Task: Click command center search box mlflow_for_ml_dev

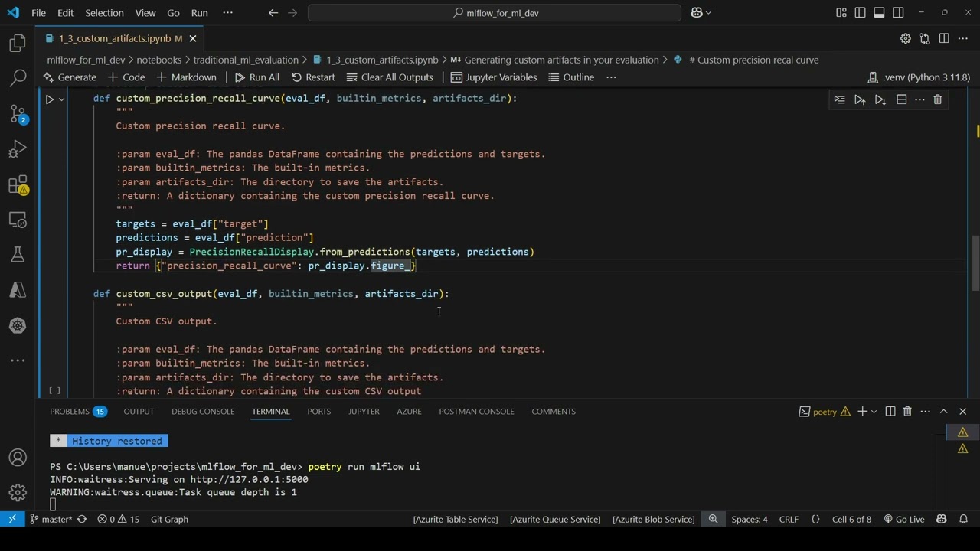Action: coord(495,13)
